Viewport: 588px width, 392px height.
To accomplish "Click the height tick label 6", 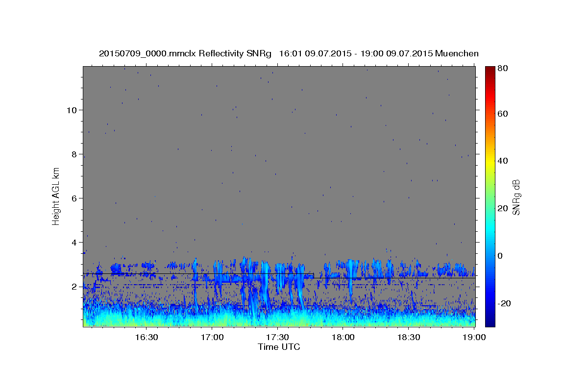I will point(74,198).
